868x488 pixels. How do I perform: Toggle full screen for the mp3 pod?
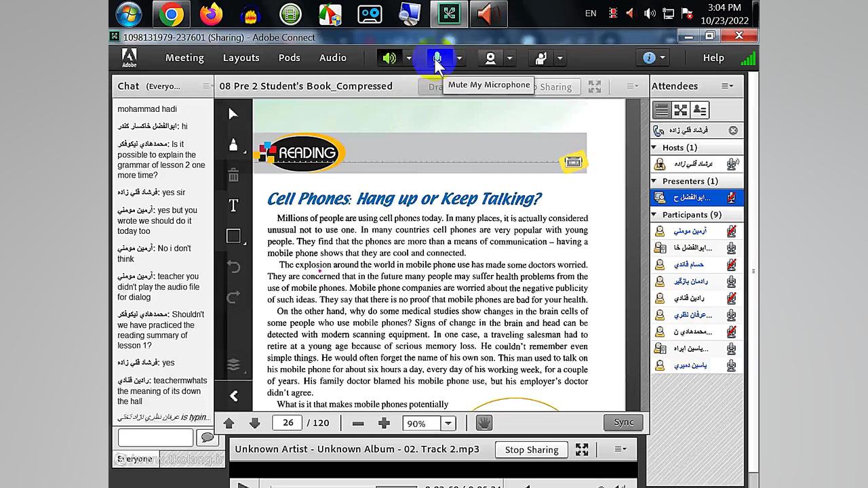click(x=582, y=449)
